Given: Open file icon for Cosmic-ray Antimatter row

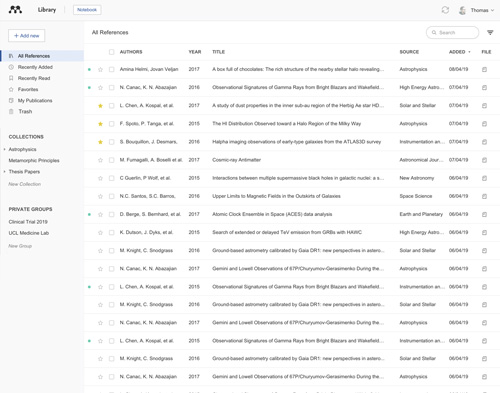Looking at the screenshot, I should click(484, 160).
